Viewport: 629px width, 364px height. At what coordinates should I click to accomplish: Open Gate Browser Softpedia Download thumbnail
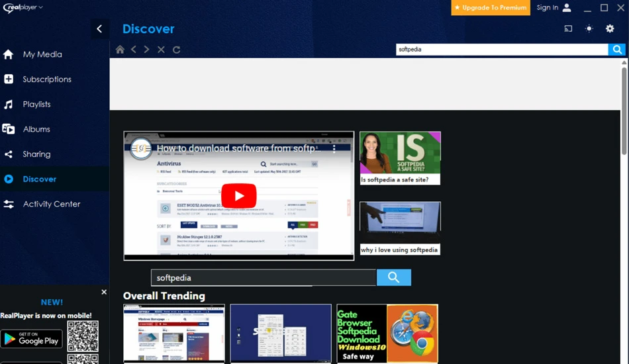tap(387, 333)
